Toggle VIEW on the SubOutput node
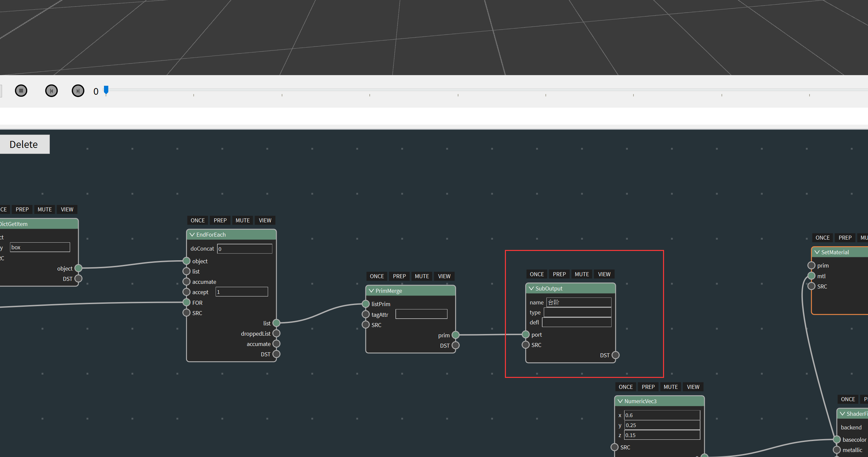 [x=604, y=274]
